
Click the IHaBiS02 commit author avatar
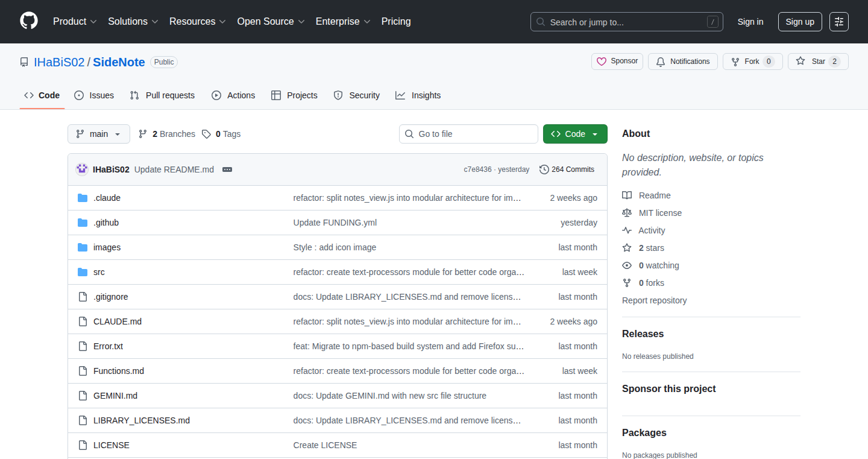[x=82, y=169]
